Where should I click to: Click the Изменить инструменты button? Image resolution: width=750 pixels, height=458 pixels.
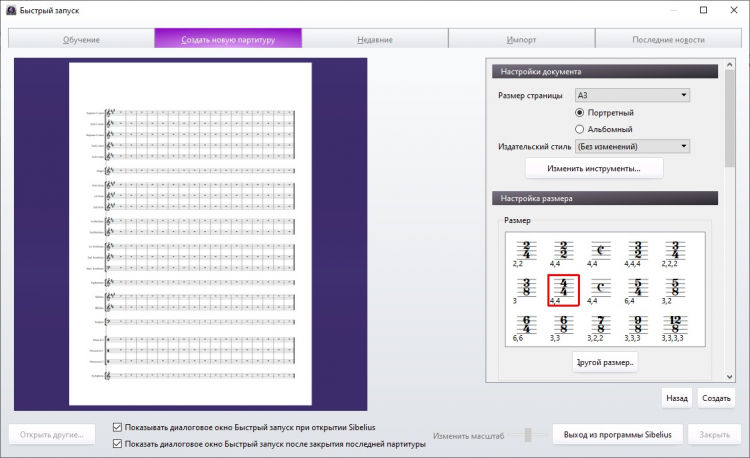594,168
